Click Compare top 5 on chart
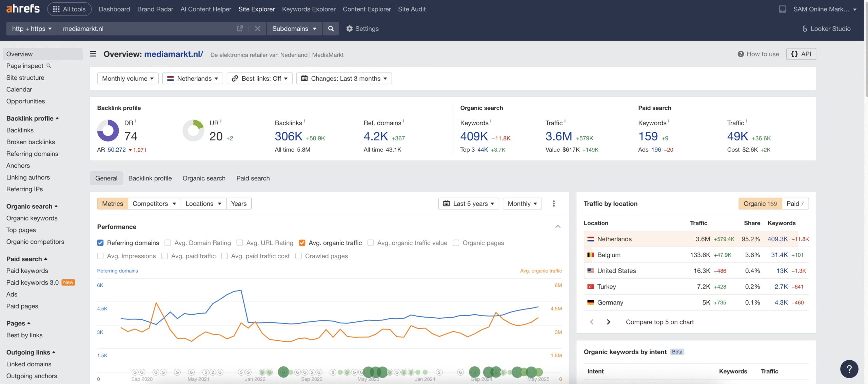The image size is (868, 384). [x=659, y=322]
